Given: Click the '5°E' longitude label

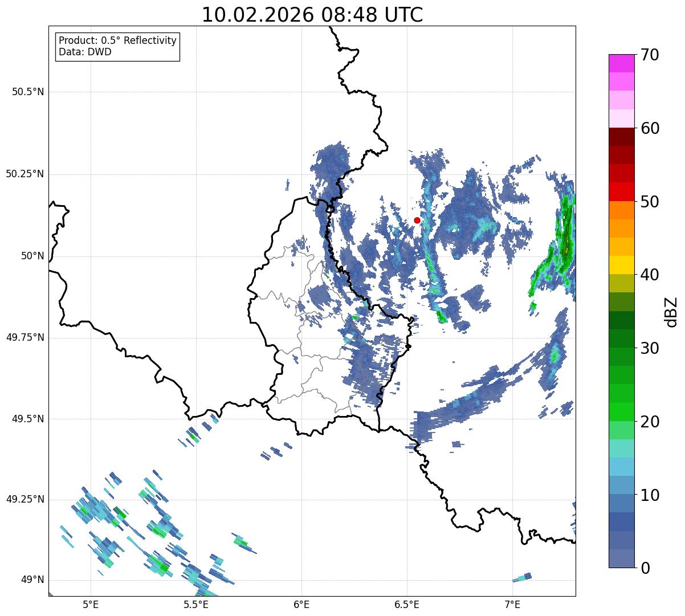Looking at the screenshot, I should click(91, 604).
